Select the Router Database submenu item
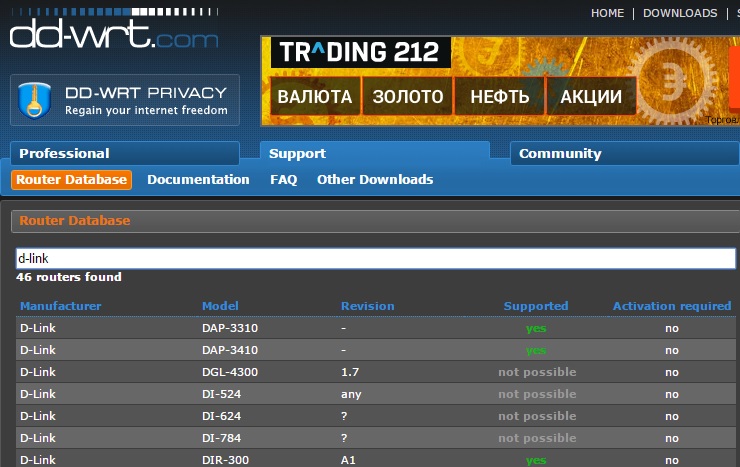 [x=71, y=180]
